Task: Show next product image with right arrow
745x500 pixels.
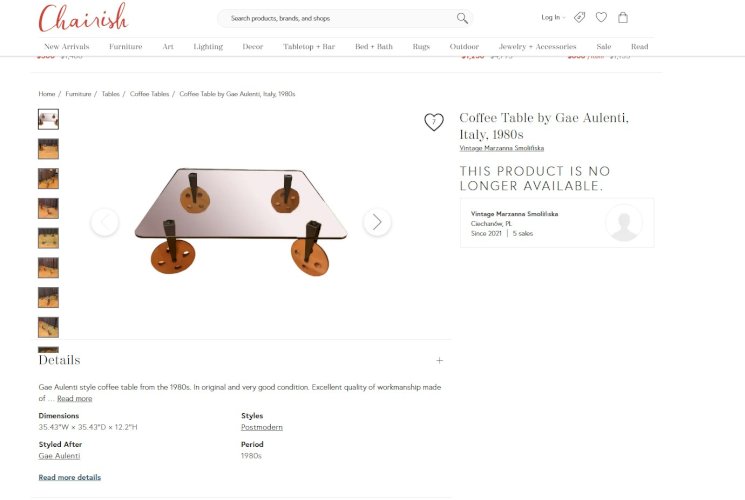Action: (x=377, y=222)
